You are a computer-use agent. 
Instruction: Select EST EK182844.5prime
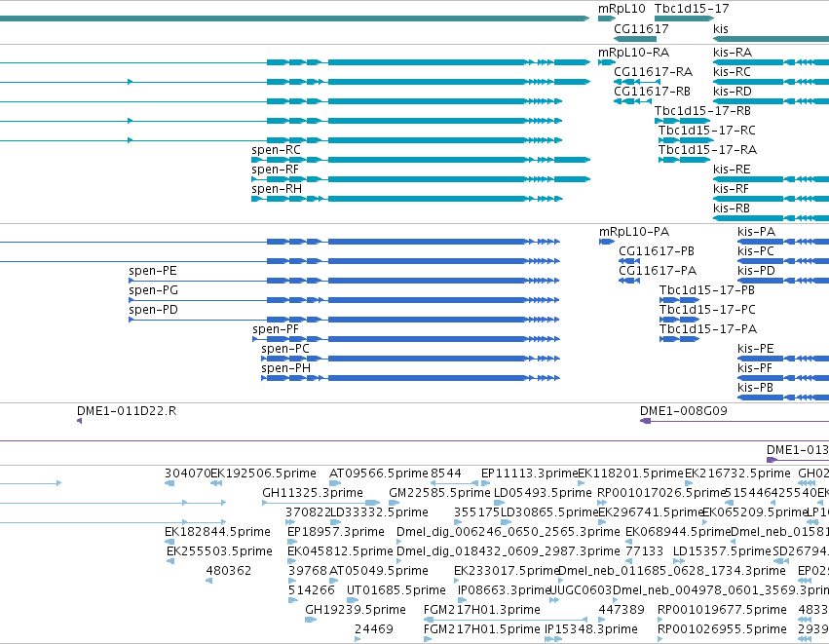pos(217,532)
